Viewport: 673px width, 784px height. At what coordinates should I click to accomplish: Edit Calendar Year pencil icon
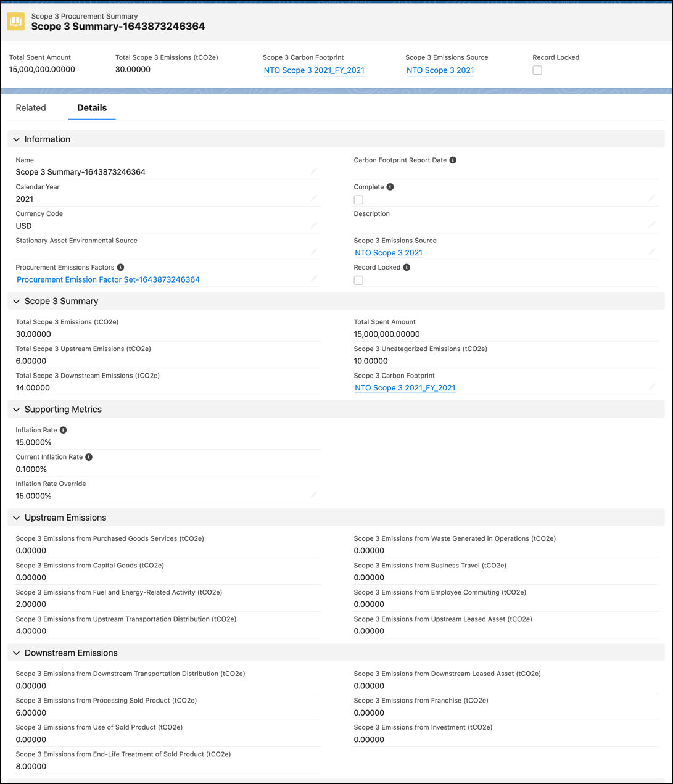pyautogui.click(x=314, y=198)
